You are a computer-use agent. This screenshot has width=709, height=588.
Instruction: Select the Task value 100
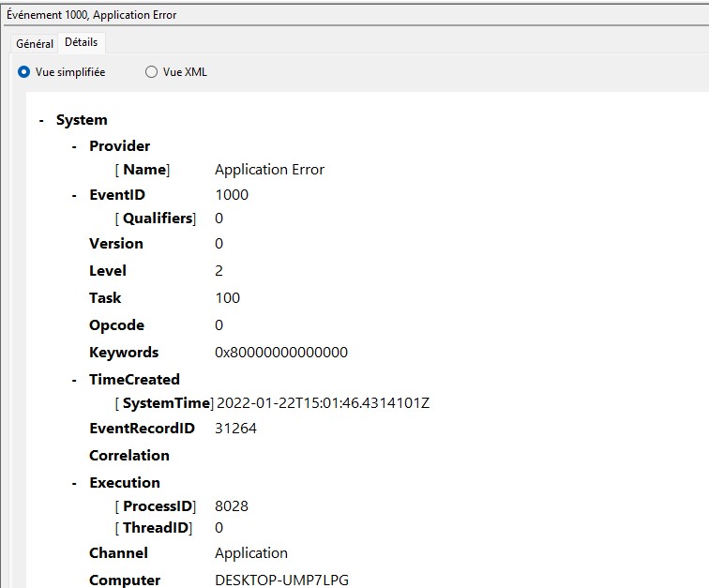[x=228, y=298]
